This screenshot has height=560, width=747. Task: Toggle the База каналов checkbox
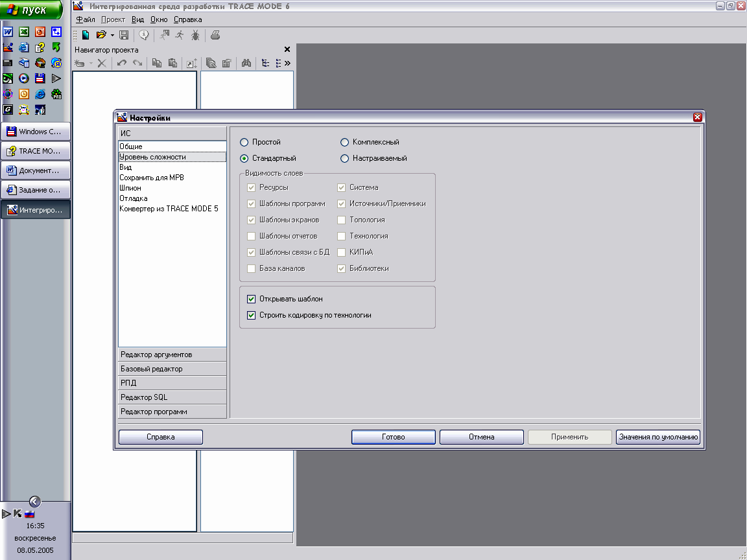pyautogui.click(x=251, y=268)
